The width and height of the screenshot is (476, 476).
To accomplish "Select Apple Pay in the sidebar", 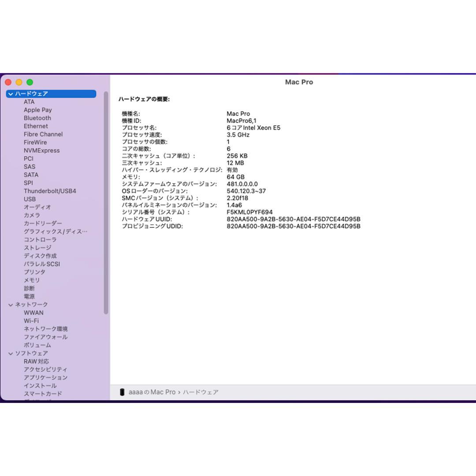I will pyautogui.click(x=37, y=110).
